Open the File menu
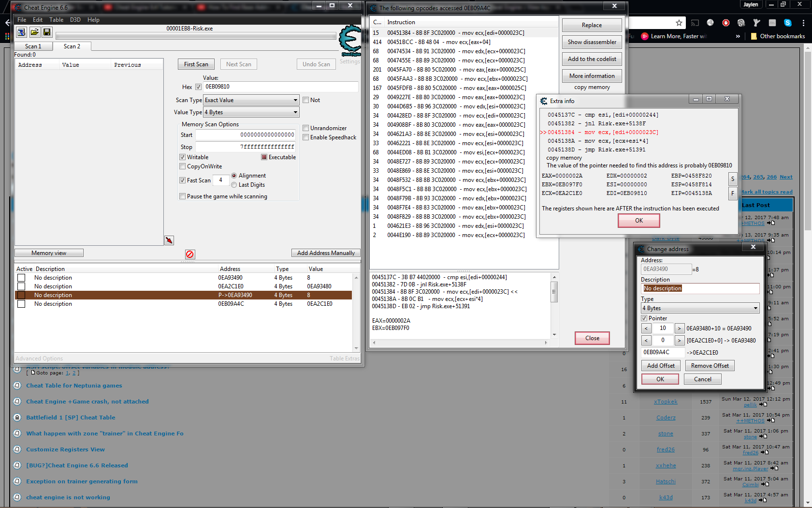Image resolution: width=812 pixels, height=508 pixels. (x=22, y=20)
